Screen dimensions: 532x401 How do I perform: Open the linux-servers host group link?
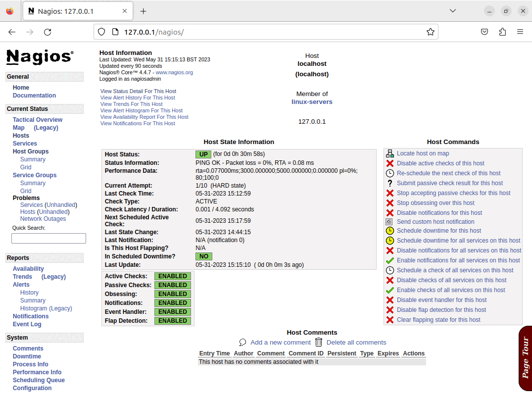(312, 102)
